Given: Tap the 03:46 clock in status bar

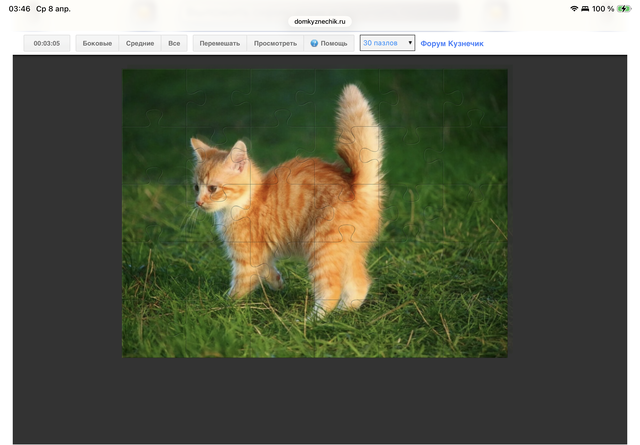Looking at the screenshot, I should 19,9.
